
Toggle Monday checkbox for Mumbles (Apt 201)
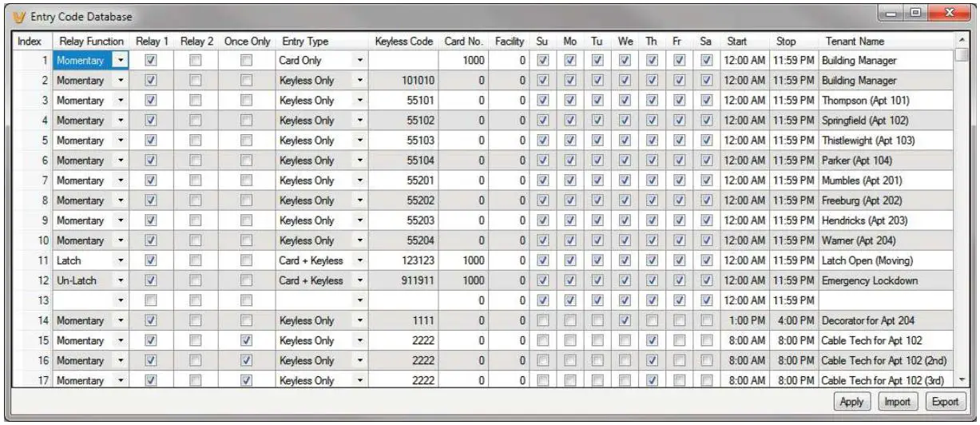(x=570, y=181)
